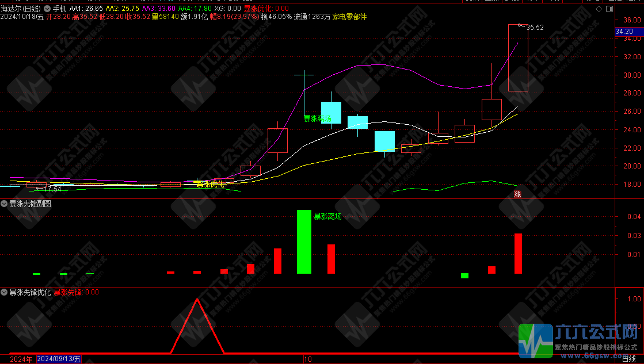The image size is (644, 364).
Task: Click the red 涨 marker icon
Action: click(x=517, y=194)
